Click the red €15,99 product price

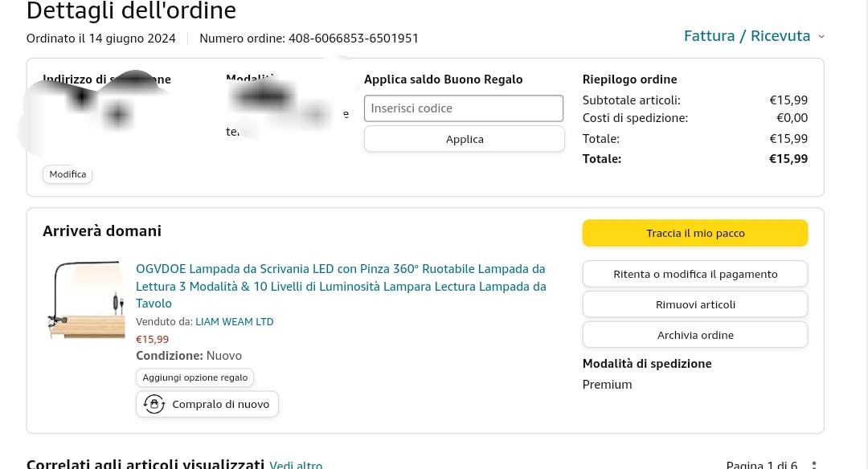152,339
